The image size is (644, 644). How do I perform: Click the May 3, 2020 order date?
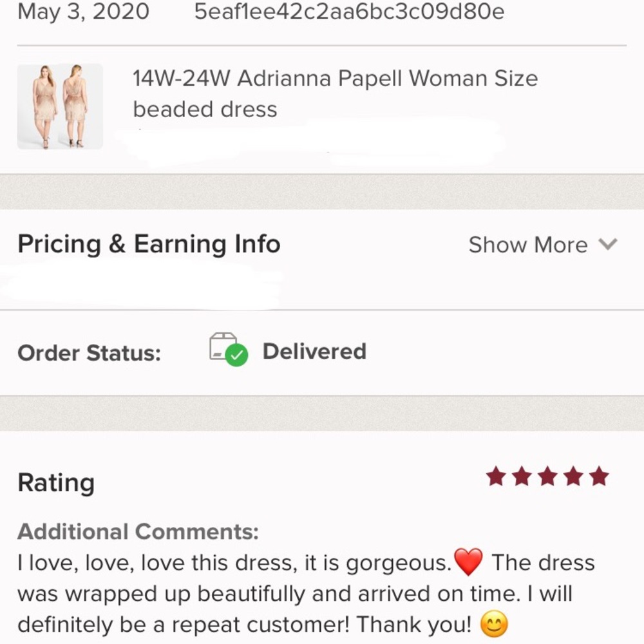coord(84,12)
